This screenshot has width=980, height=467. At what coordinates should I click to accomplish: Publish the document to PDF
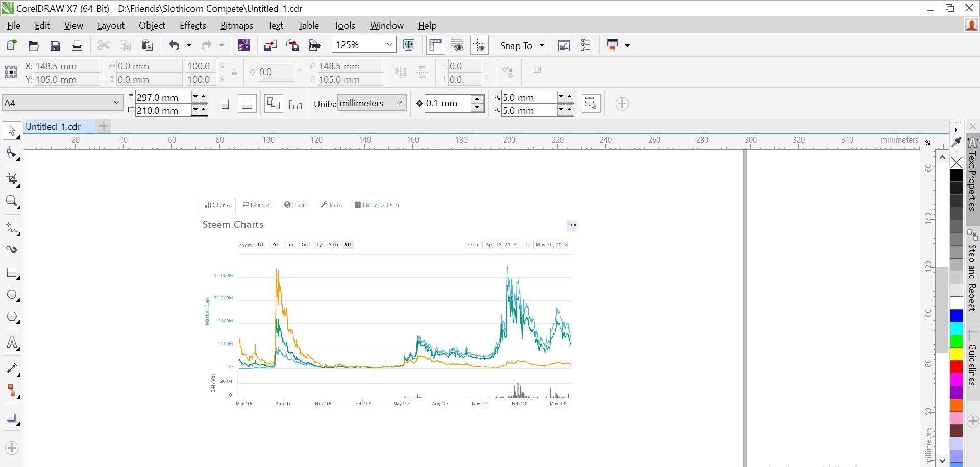point(314,45)
